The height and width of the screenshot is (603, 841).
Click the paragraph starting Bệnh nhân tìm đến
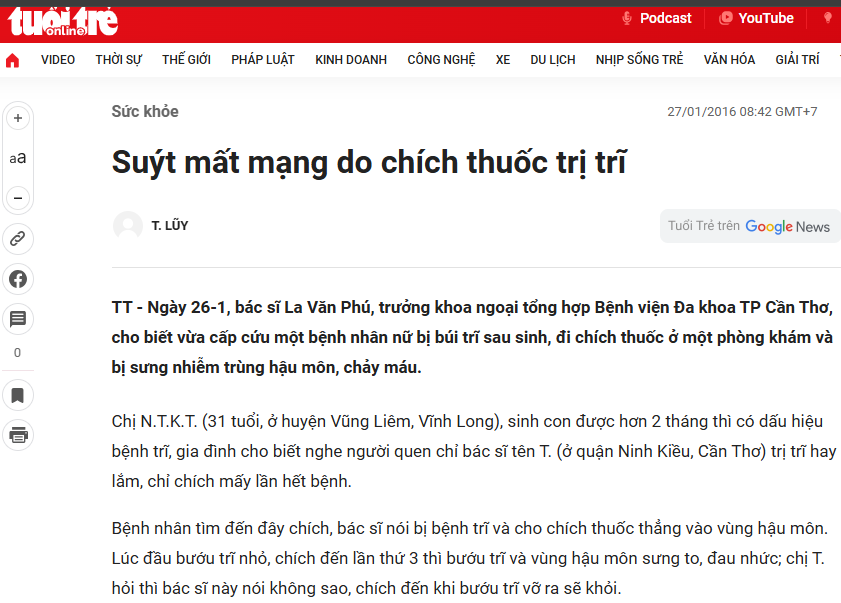click(x=470, y=558)
